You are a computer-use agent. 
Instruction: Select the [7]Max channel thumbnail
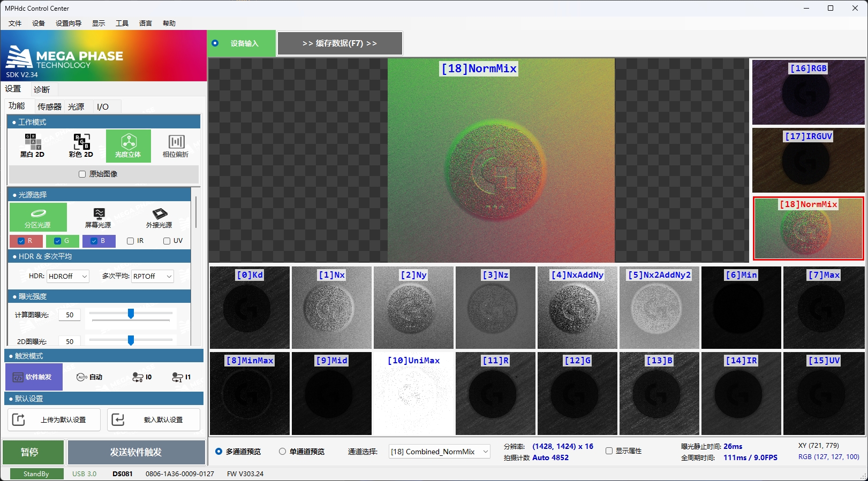coord(824,308)
